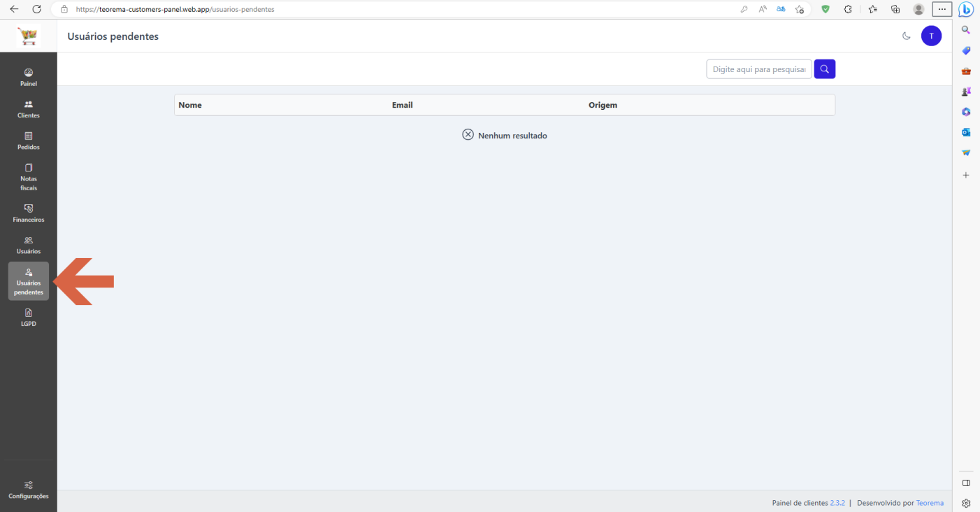Click the shopping cart app logo
The image size is (980, 512).
point(29,36)
